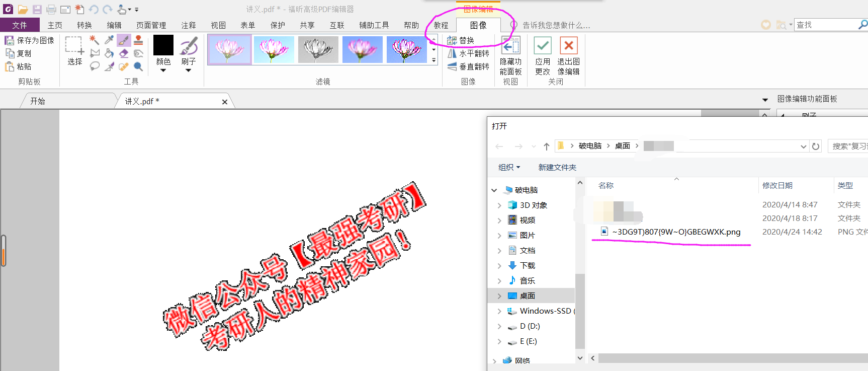The width and height of the screenshot is (868, 371).
Task: Apply changes with the green checkmark
Action: pyautogui.click(x=543, y=55)
